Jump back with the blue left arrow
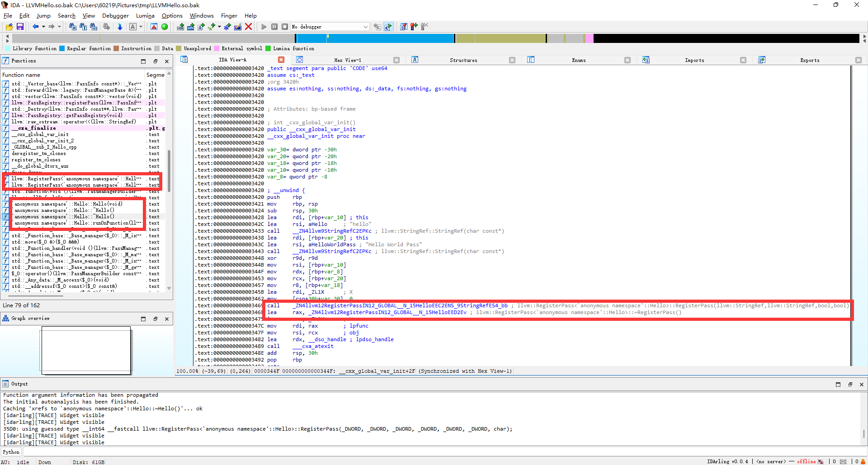Screen dimensions: 868x465 [x=35, y=27]
